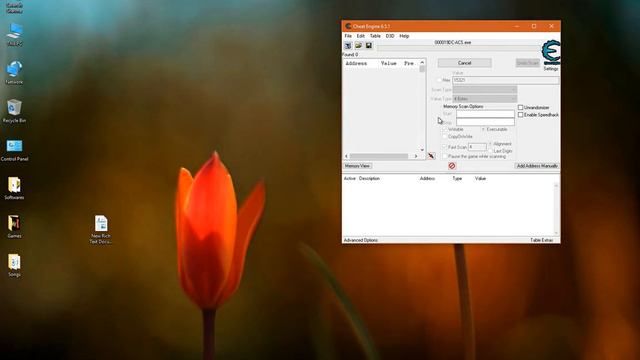Select the Softwares folder on desktop

click(14, 188)
